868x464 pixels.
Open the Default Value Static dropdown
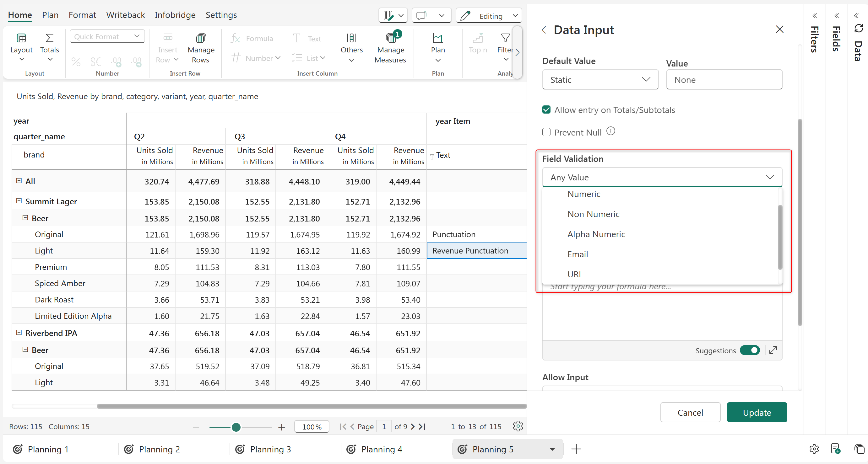tap(600, 80)
